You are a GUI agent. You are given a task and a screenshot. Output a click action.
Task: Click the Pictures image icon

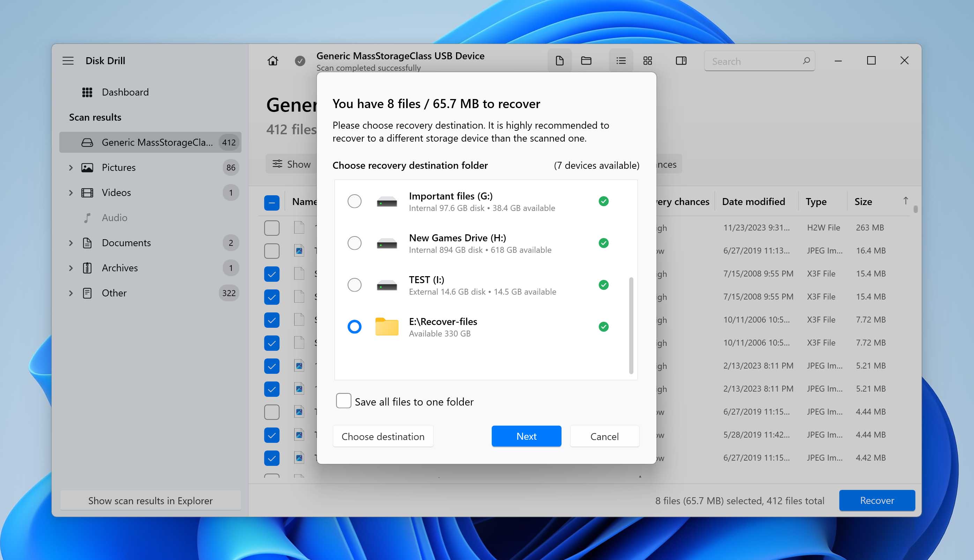click(87, 168)
